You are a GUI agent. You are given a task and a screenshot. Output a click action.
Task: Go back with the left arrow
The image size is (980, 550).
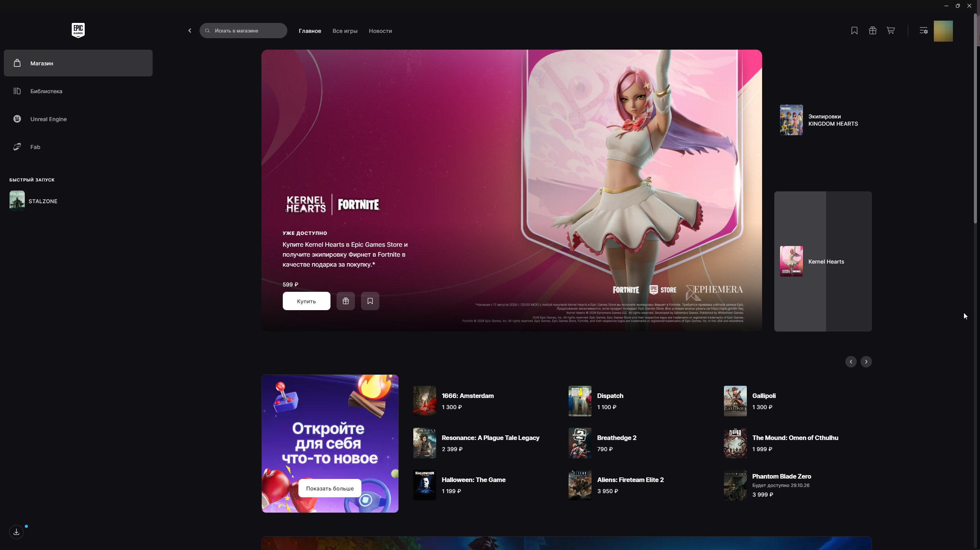(x=190, y=31)
